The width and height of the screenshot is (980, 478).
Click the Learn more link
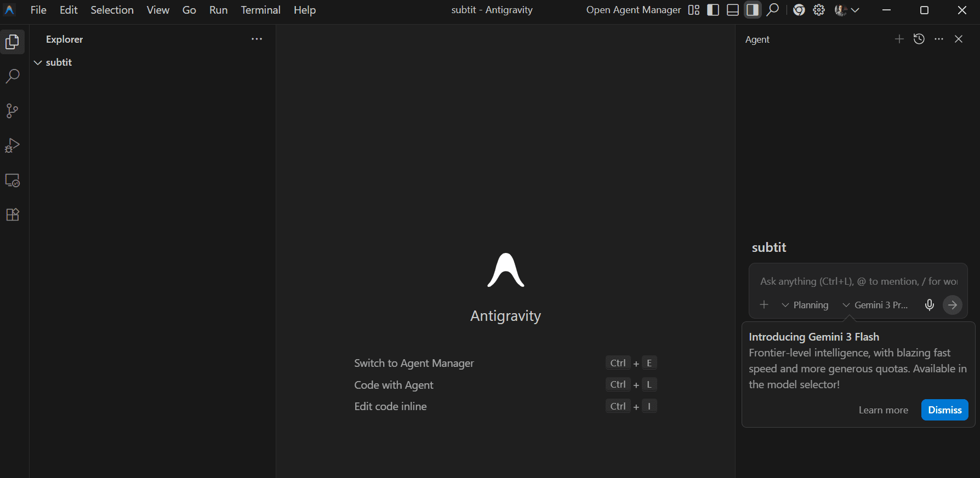pyautogui.click(x=883, y=410)
